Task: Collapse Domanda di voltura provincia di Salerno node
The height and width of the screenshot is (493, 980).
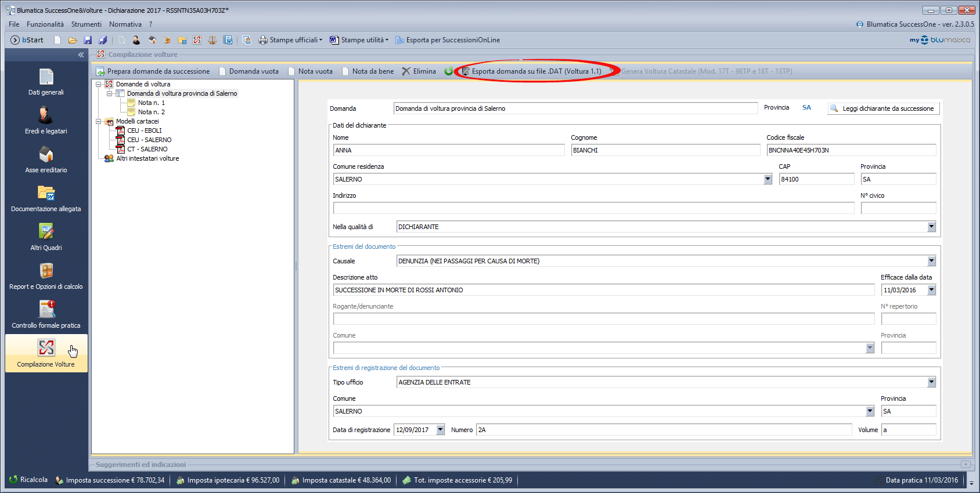Action: (x=109, y=93)
